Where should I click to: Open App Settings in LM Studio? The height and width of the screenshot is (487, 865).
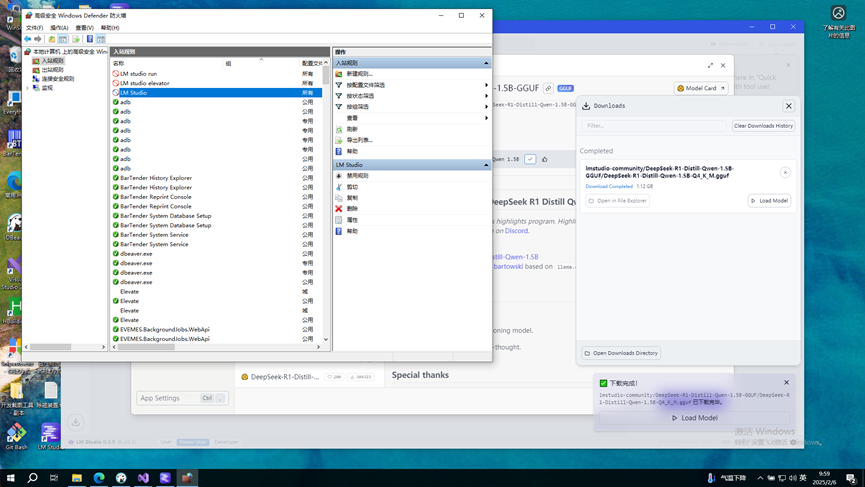(182, 398)
